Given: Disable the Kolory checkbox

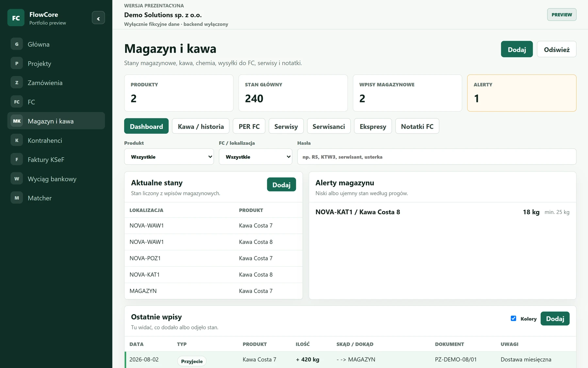Looking at the screenshot, I should pyautogui.click(x=514, y=318).
